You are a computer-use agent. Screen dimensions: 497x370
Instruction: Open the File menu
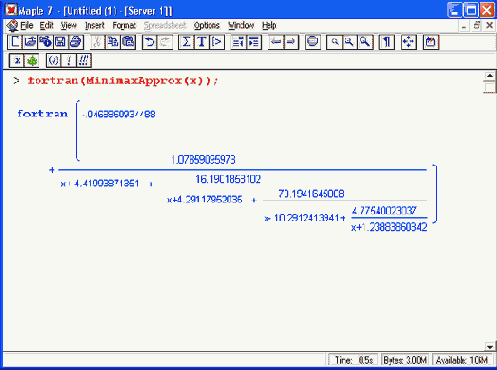27,25
